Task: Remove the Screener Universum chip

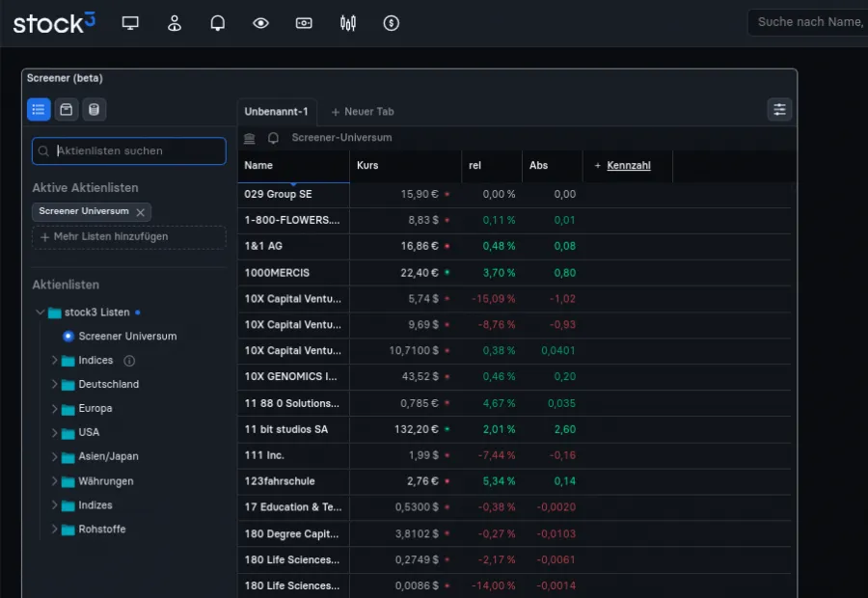Action: (141, 212)
